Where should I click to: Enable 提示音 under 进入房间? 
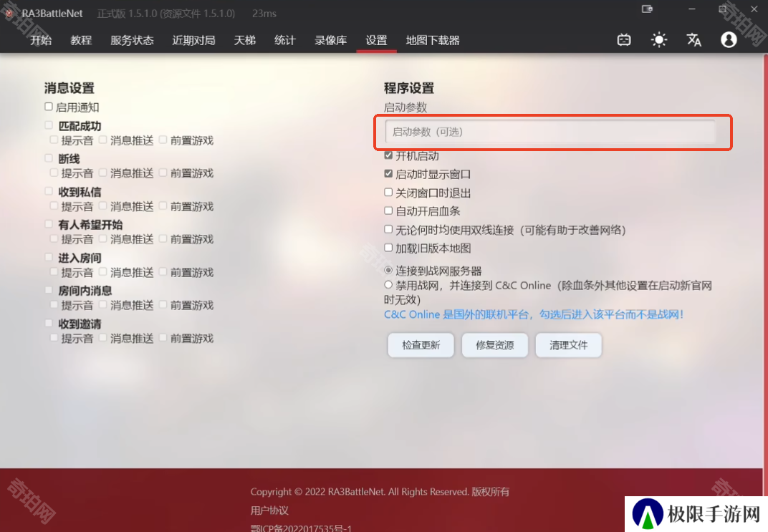point(54,271)
